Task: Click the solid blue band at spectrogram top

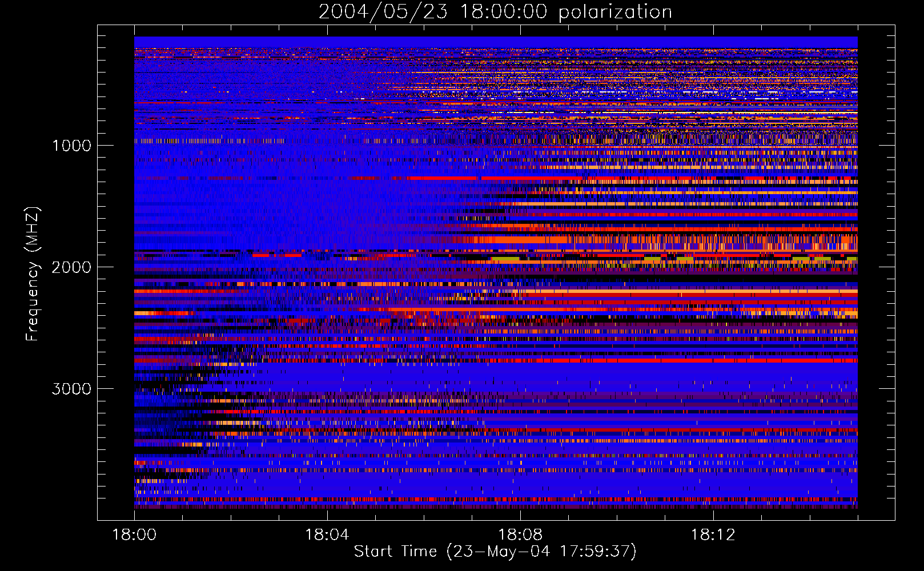Action: click(496, 42)
